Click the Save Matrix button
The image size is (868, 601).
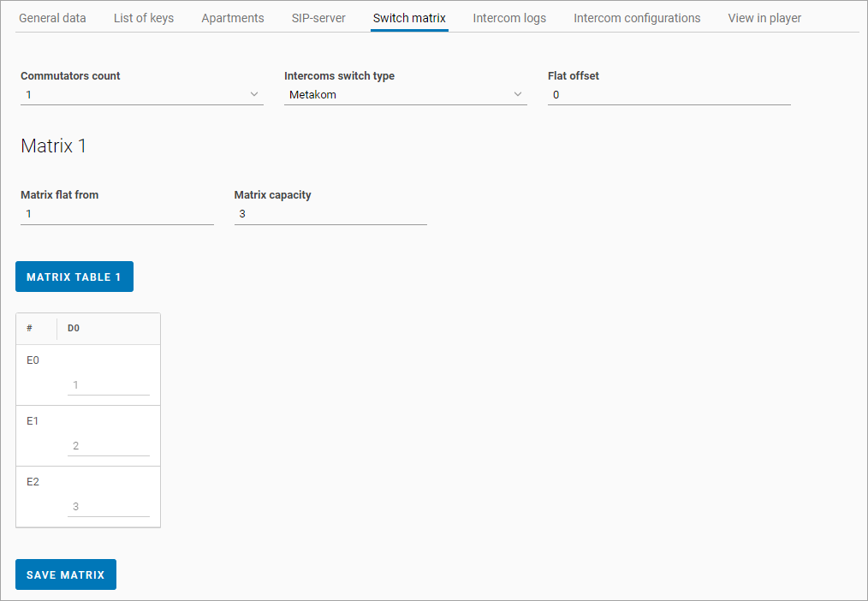(x=66, y=575)
